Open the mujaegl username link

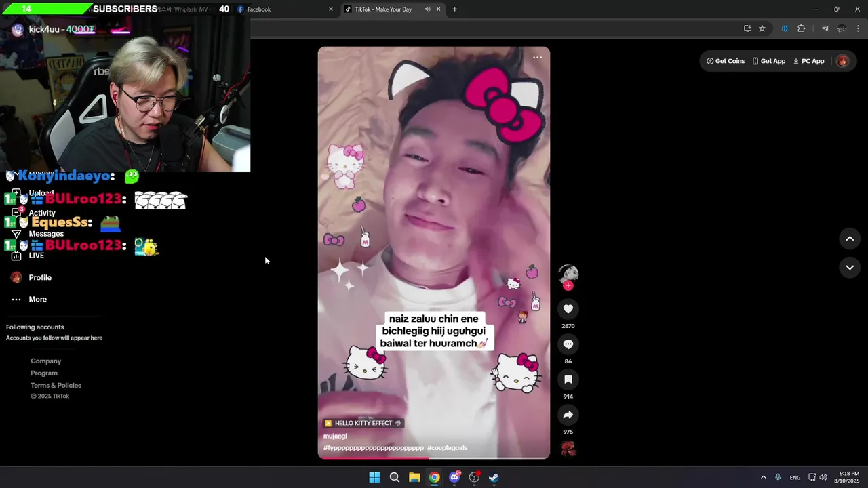(335, 436)
